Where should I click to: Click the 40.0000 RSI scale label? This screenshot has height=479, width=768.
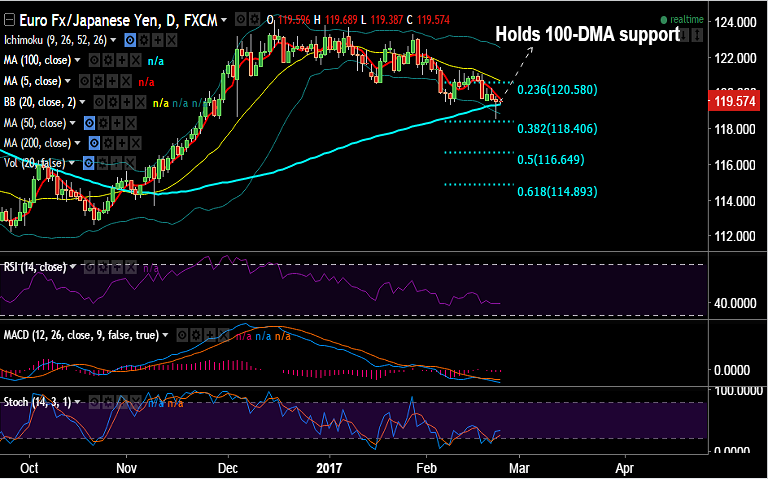(736, 303)
